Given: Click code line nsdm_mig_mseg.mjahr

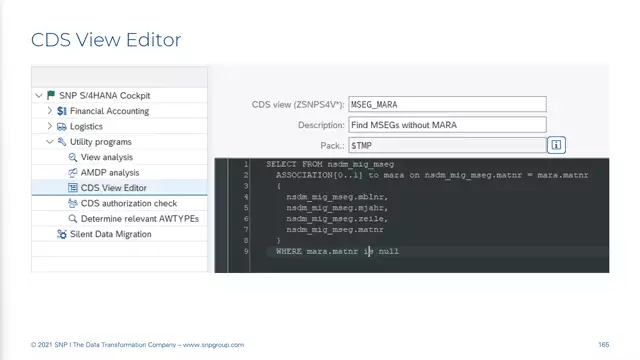Looking at the screenshot, I should tap(337, 208).
